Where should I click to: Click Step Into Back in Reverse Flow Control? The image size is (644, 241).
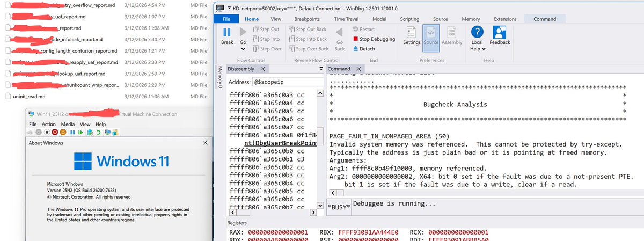308,39
